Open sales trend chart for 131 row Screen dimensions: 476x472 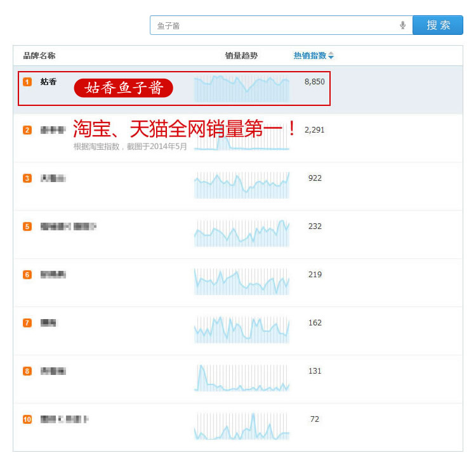click(x=242, y=378)
